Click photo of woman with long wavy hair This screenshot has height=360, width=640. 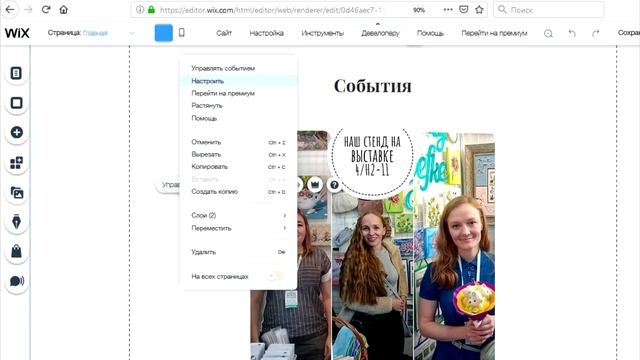click(x=372, y=278)
